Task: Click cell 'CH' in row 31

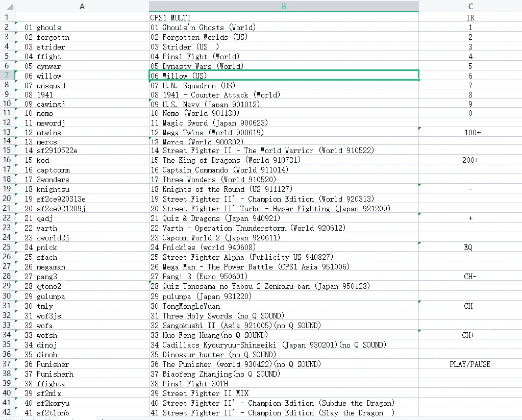Action: click(470, 306)
